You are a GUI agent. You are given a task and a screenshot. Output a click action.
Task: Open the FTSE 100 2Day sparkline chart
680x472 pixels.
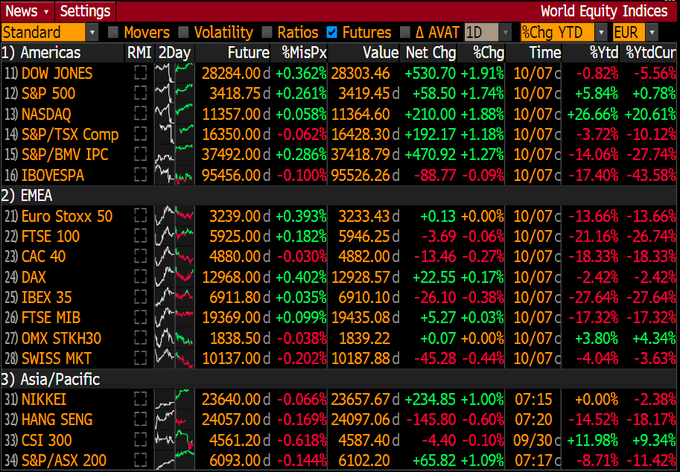174,236
